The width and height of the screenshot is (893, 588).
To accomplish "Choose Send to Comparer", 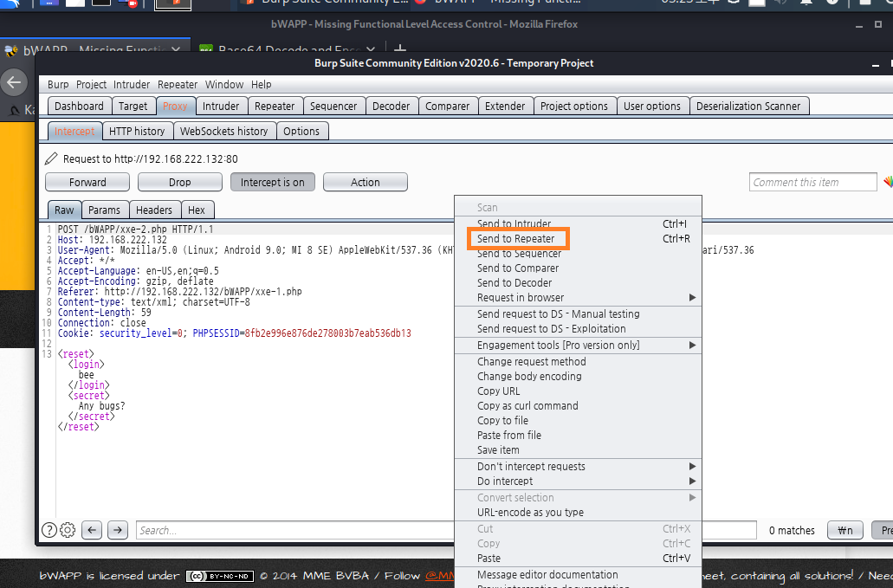I will tap(579, 268).
